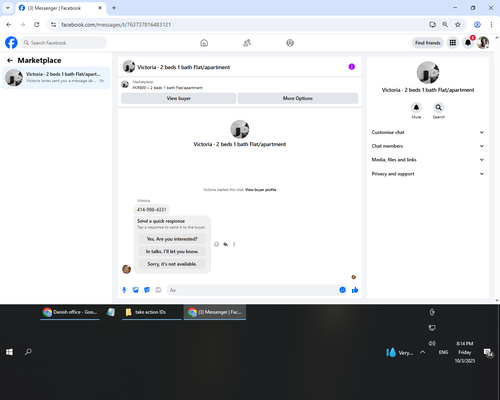Viewport: 500px width, 400px height.
Task: Open emoji picker in message field
Action: coord(342,290)
